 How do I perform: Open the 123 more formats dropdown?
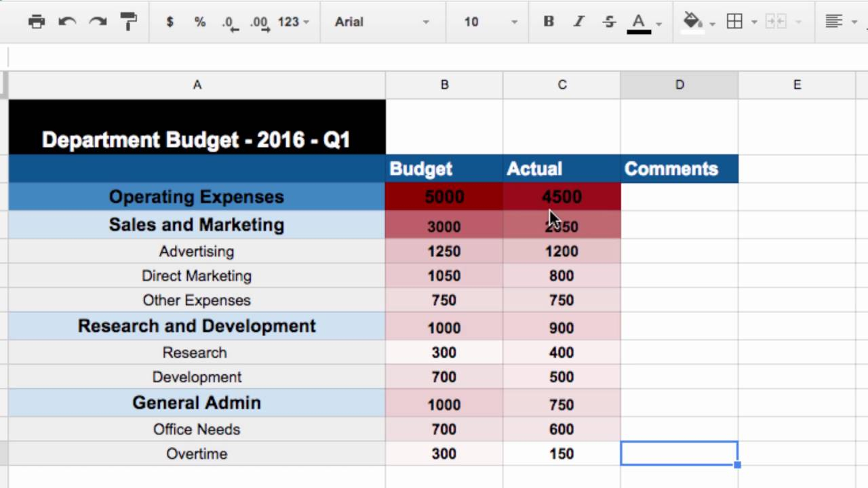[x=293, y=22]
